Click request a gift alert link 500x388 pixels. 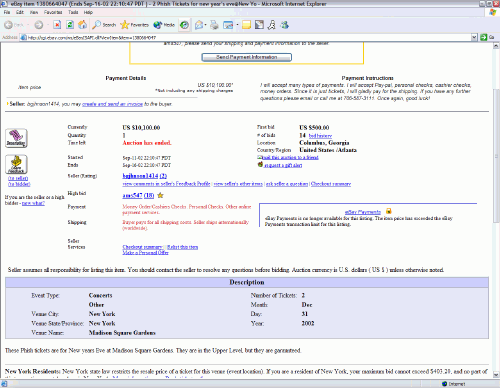pos(283,165)
